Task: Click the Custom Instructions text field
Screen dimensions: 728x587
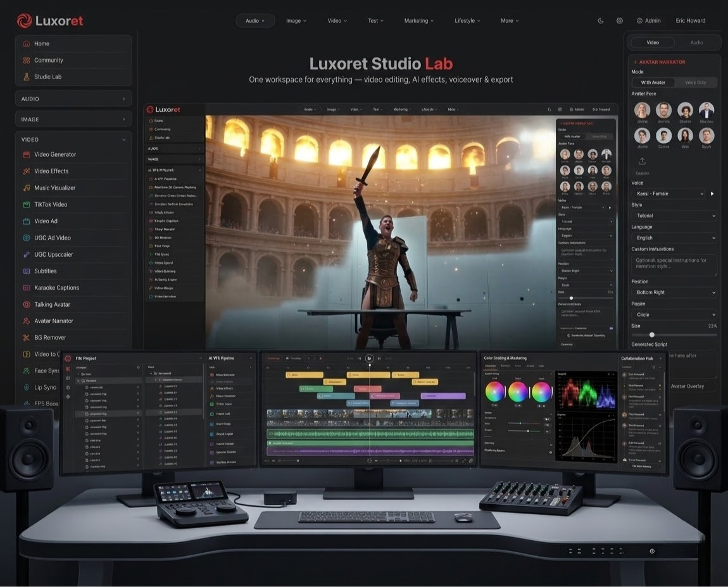Action: pyautogui.click(x=674, y=264)
